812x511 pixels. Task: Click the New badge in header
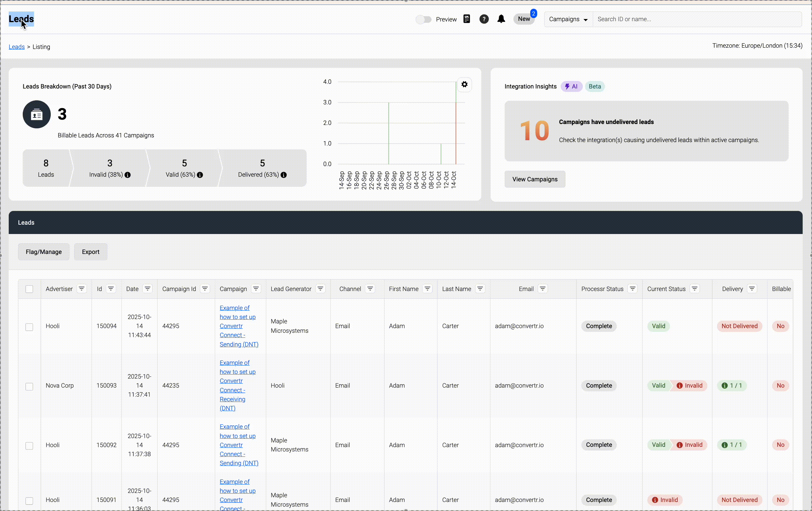(524, 19)
